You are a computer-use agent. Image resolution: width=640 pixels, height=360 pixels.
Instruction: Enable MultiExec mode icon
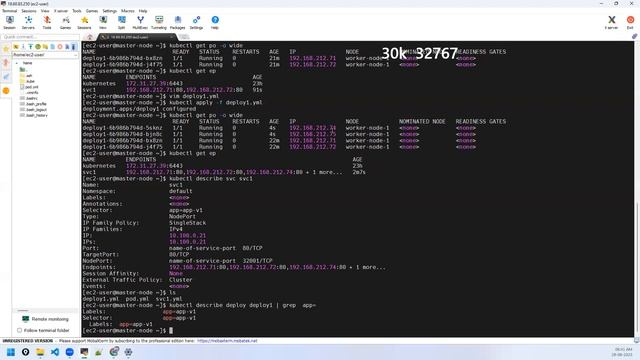pos(140,22)
